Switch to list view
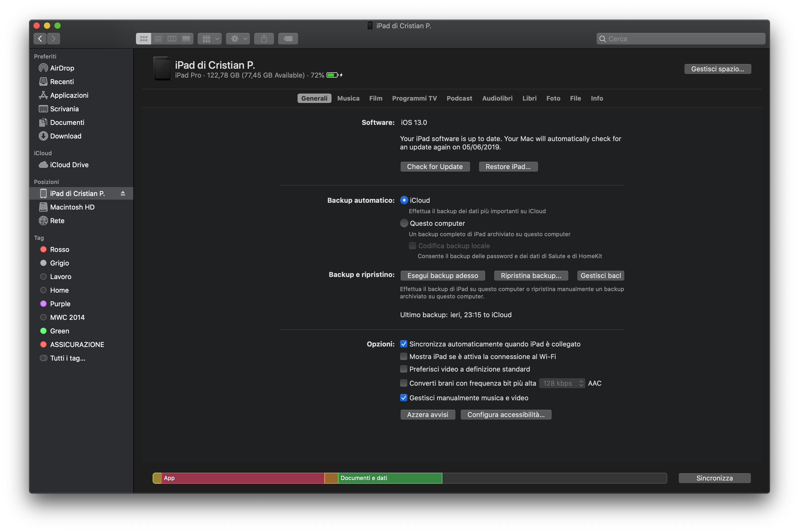 click(158, 39)
